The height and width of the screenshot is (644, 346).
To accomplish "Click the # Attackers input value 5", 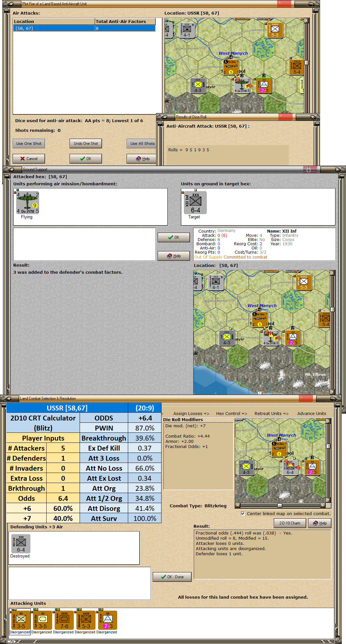I will (x=63, y=448).
